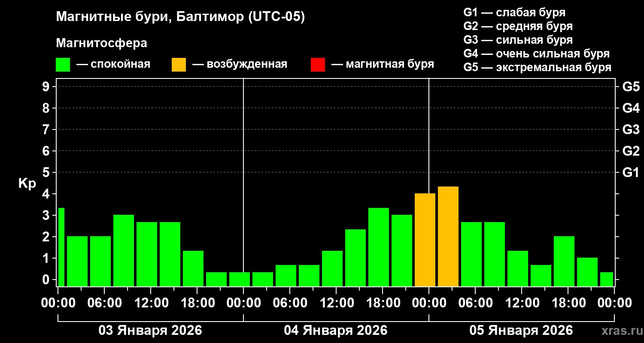The height and width of the screenshot is (343, 644).
Task: Click the 05 Января 2026 date label
Action: pos(521,330)
